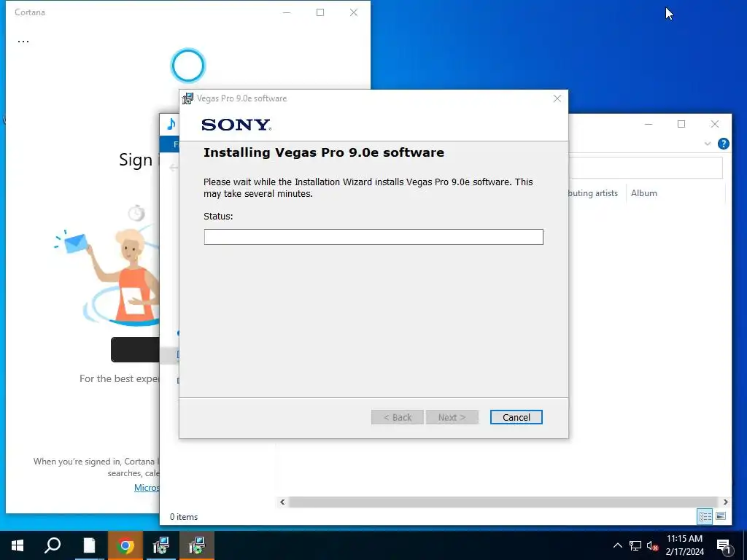
Task: Click the installer icon in Vegas Pro title bar
Action: point(187,98)
